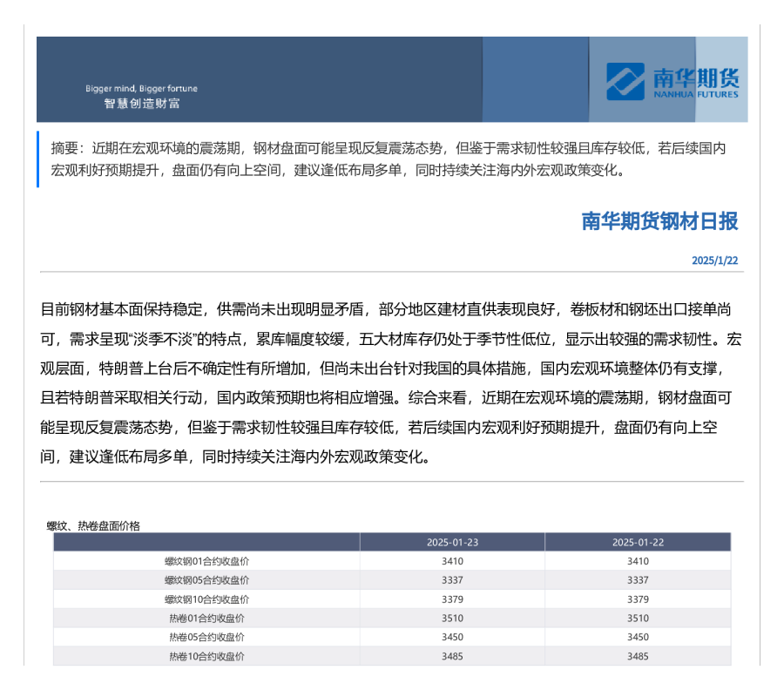
Task: Click the 螺纹、热卷盘面价格 table caption
Action: (93, 525)
